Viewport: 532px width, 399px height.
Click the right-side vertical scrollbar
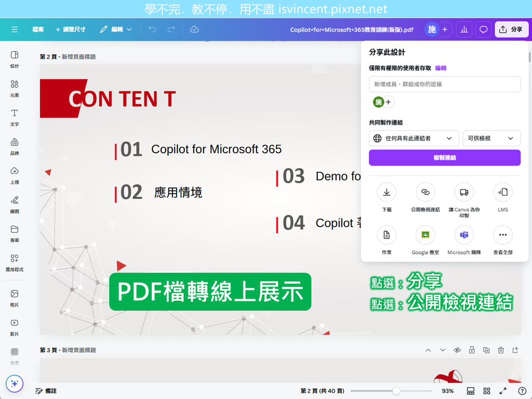click(529, 57)
